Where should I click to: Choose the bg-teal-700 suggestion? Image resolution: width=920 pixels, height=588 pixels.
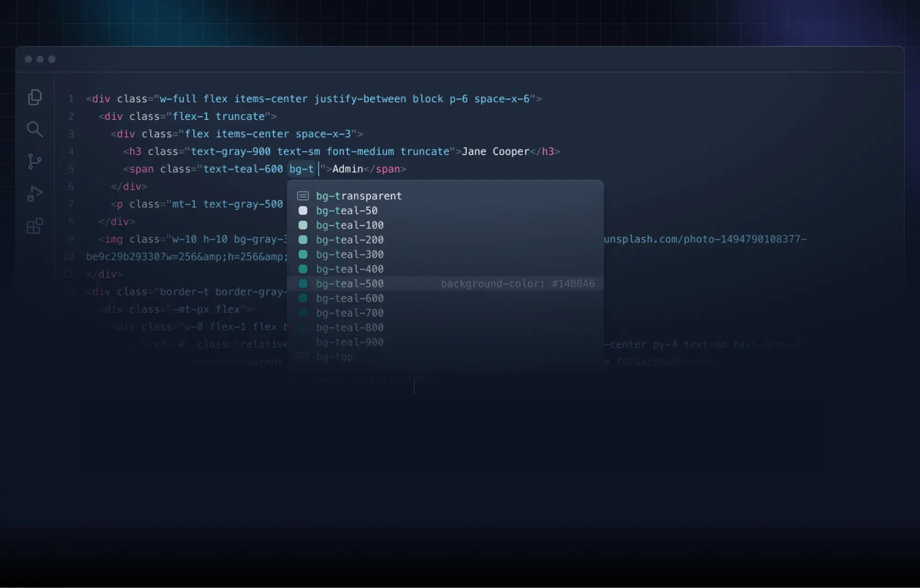coord(350,313)
